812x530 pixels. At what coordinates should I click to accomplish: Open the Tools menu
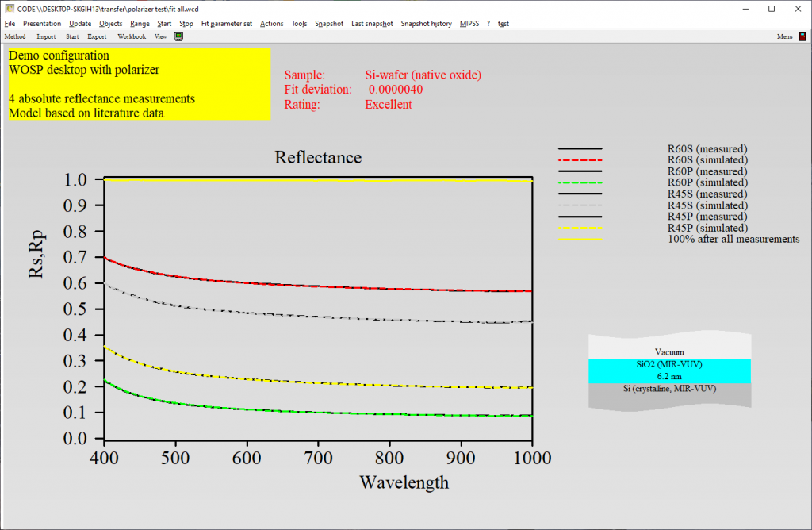coord(299,23)
